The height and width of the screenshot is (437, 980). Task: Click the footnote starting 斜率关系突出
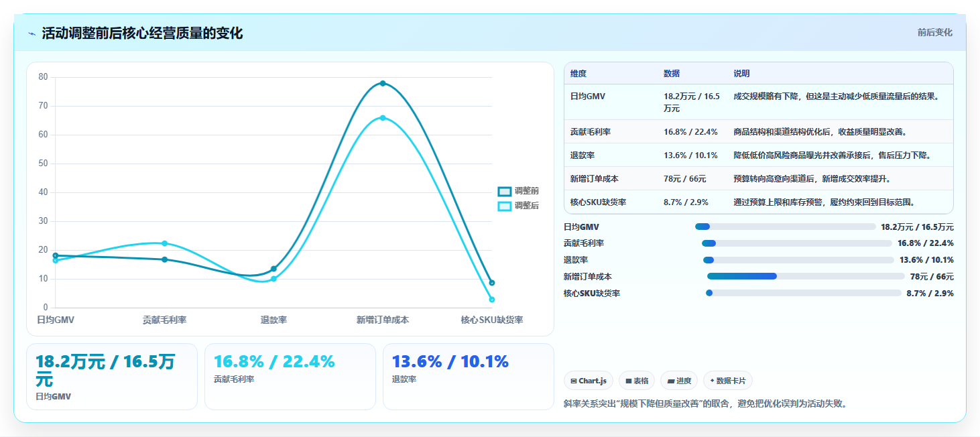[706, 404]
